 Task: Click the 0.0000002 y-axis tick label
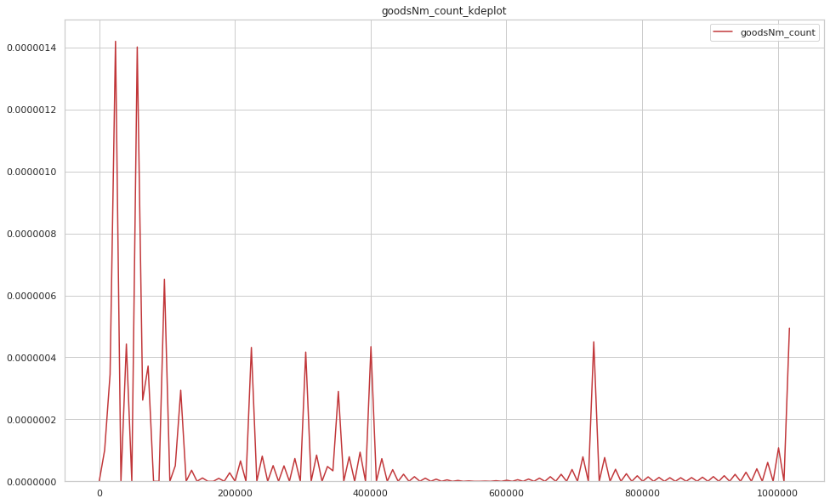pyautogui.click(x=32, y=420)
